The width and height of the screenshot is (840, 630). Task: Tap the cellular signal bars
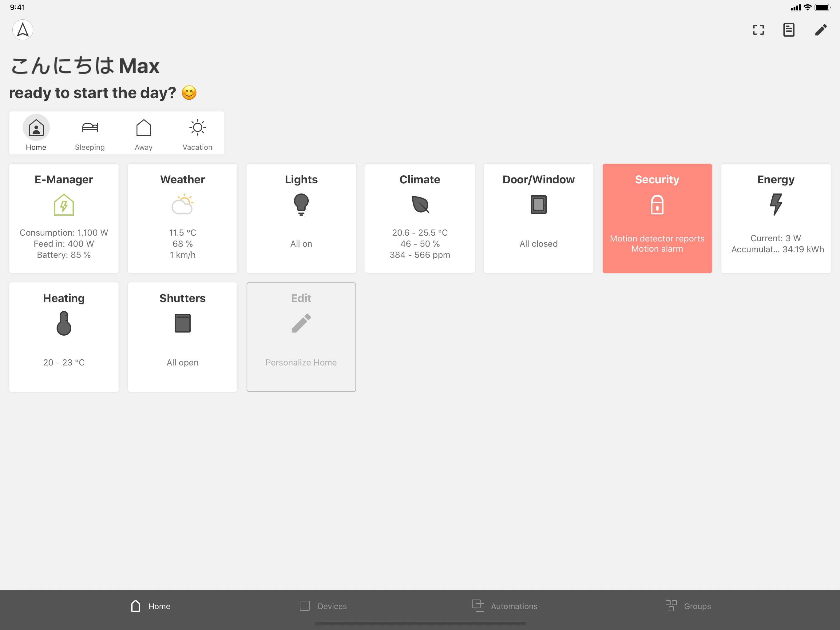[795, 7]
